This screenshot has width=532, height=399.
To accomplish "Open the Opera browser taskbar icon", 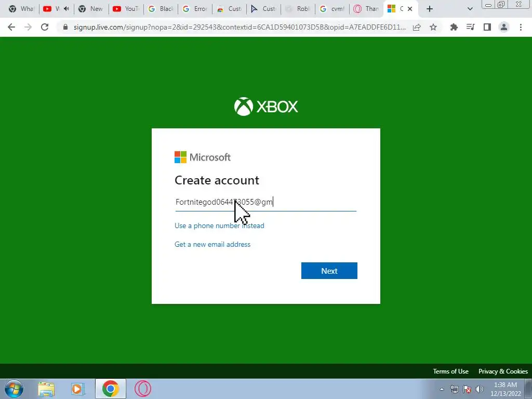I will 143,389.
